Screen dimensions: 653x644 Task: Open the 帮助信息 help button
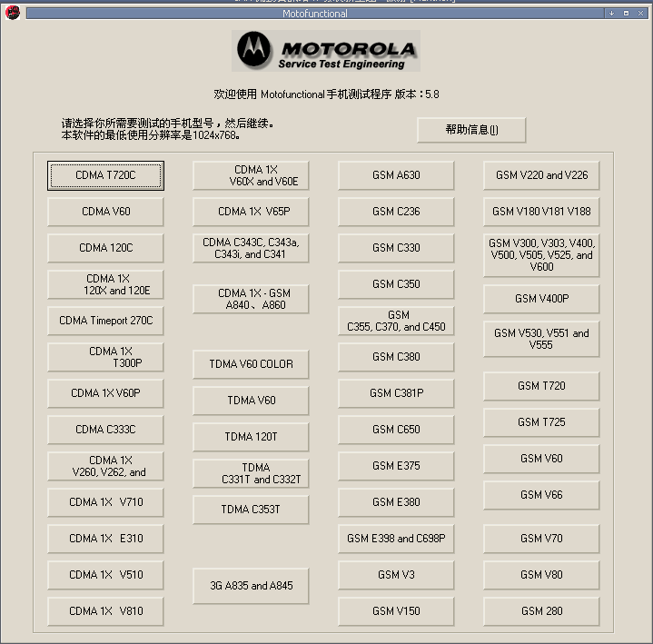tap(471, 130)
